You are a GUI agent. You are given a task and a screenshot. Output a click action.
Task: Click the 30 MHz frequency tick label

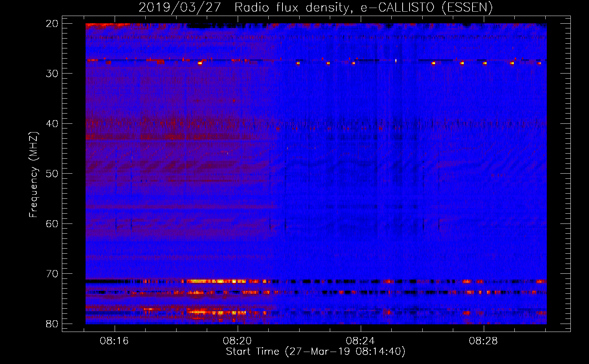52,74
